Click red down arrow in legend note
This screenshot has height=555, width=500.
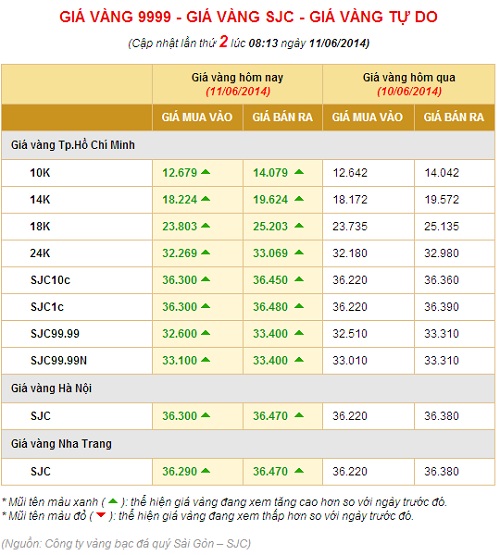[101, 515]
